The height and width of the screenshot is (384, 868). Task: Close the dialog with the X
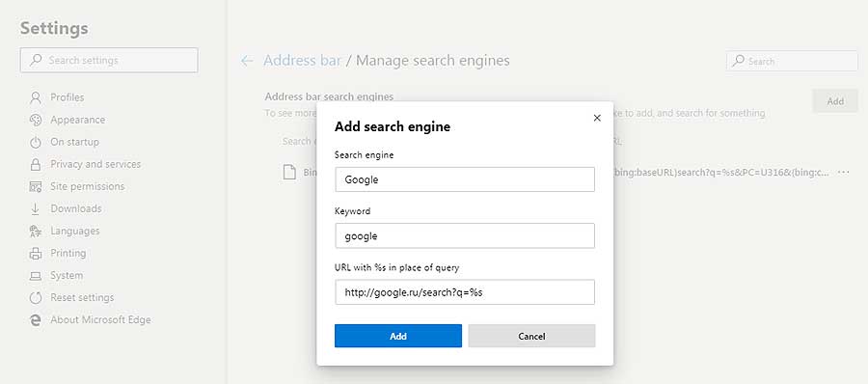click(x=597, y=118)
